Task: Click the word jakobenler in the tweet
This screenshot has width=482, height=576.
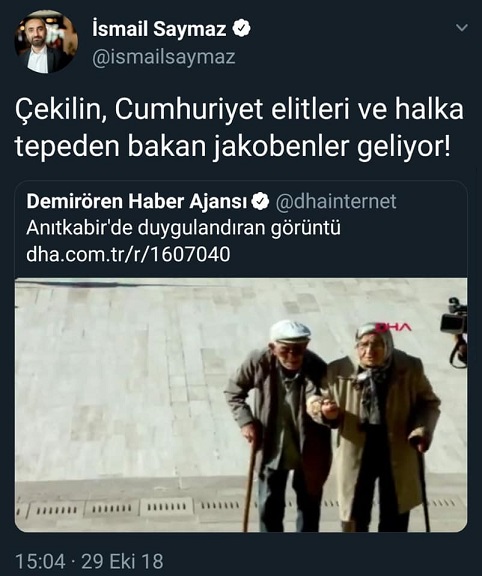Action: pyautogui.click(x=276, y=147)
